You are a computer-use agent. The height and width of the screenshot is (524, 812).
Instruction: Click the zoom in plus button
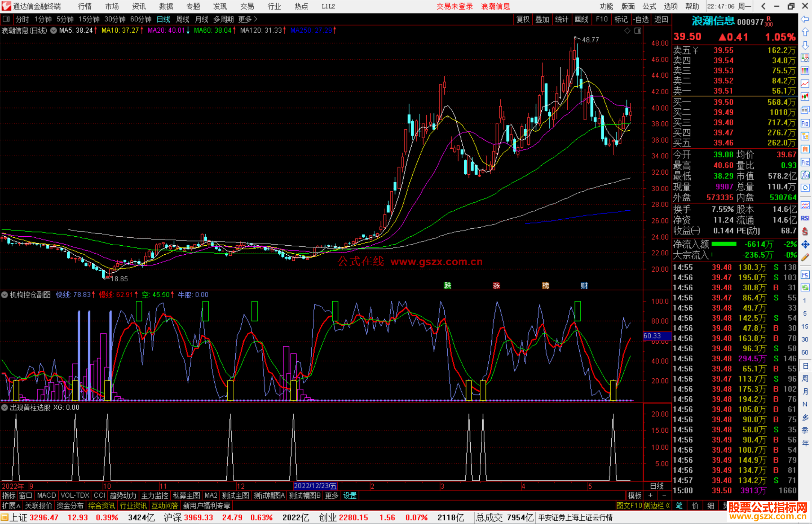click(x=650, y=495)
